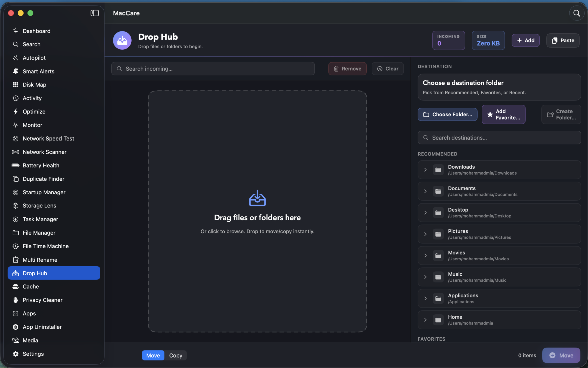Click the Clear button
Image resolution: width=588 pixels, height=368 pixels.
[x=388, y=69]
